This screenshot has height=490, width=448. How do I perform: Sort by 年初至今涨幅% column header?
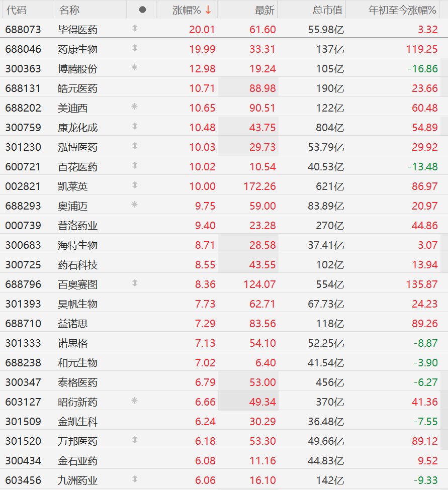402,10
